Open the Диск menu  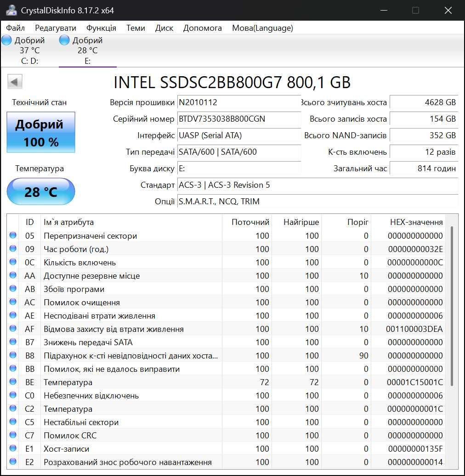coord(164,28)
